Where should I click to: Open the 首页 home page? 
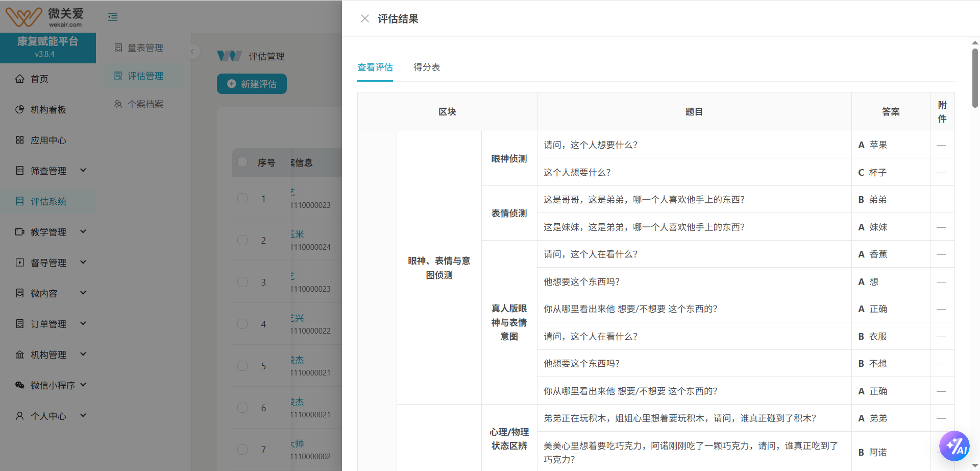(x=39, y=79)
